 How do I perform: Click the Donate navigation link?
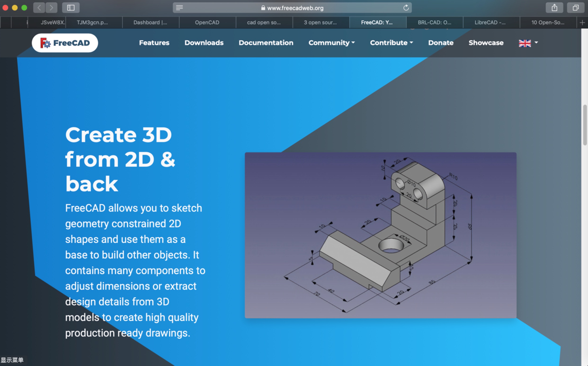coord(441,43)
